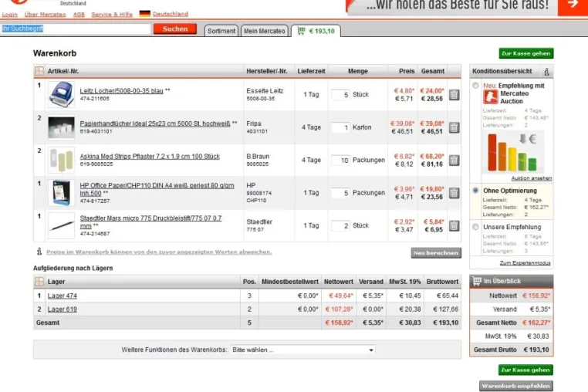
Task: Open Lager 474 link
Action: (x=63, y=296)
